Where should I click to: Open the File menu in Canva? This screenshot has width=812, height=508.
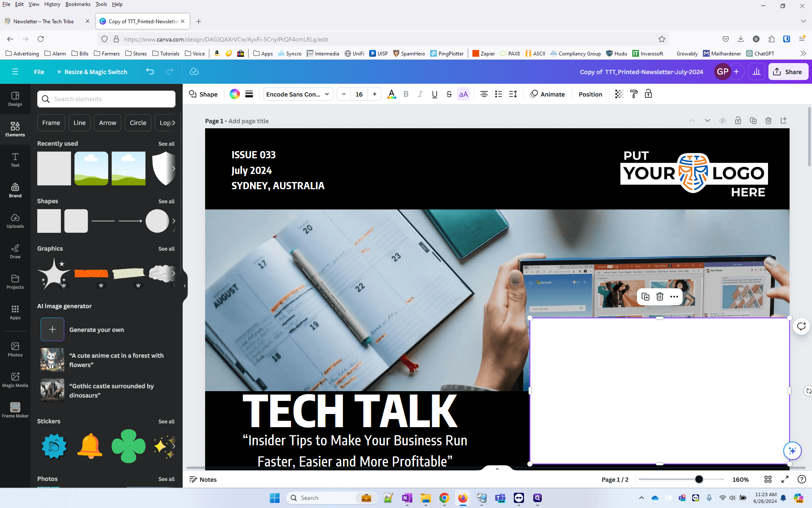point(39,72)
